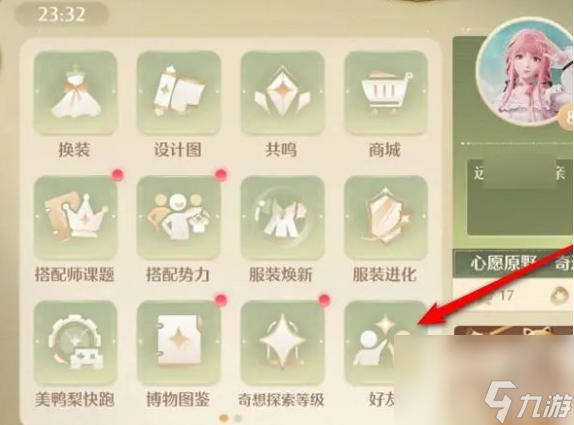Open the 换装 dress icon
574x425 pixels.
click(75, 93)
